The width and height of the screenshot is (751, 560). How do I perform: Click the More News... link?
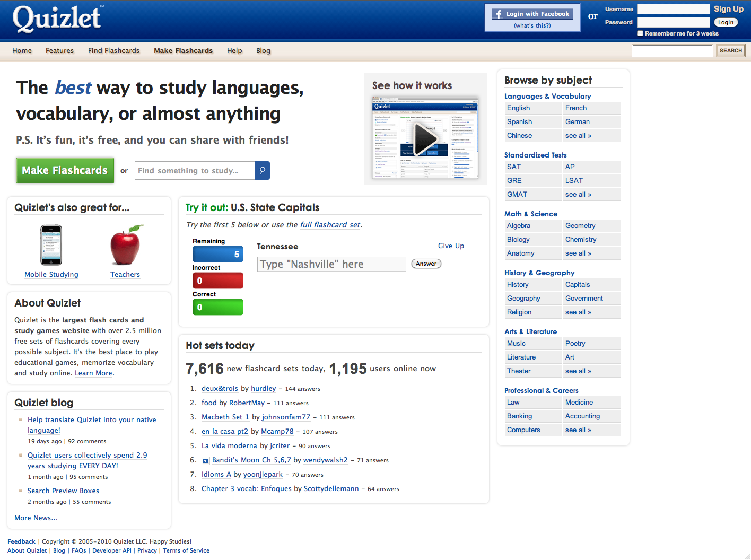(x=36, y=518)
